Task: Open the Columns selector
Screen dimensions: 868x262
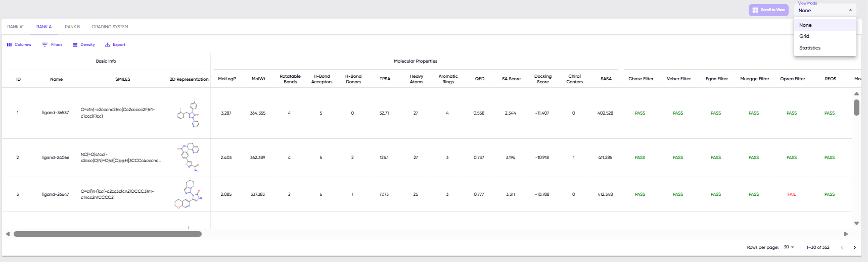Action: pos(19,45)
